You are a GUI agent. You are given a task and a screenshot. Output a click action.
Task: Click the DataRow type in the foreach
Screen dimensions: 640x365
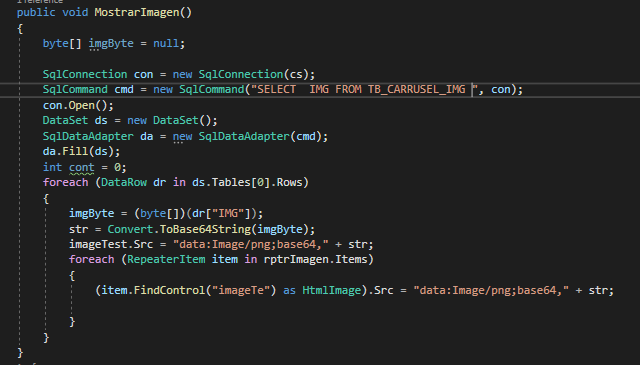click(x=124, y=182)
